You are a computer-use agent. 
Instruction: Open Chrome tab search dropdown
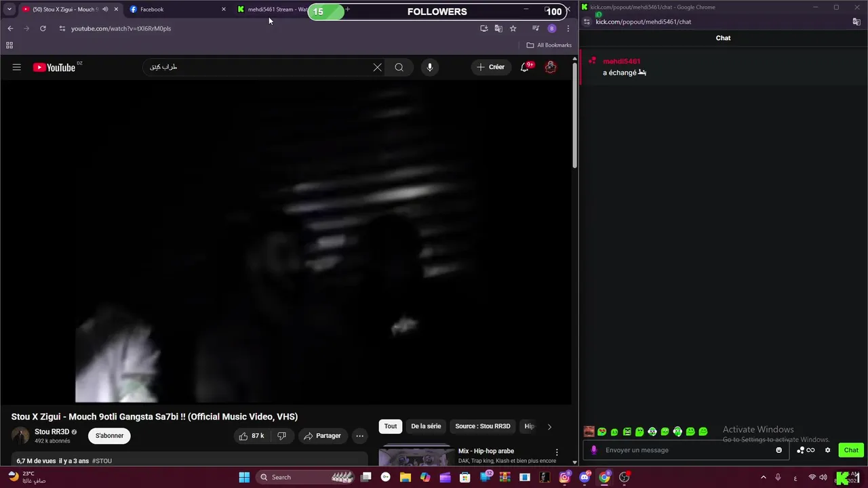click(9, 9)
